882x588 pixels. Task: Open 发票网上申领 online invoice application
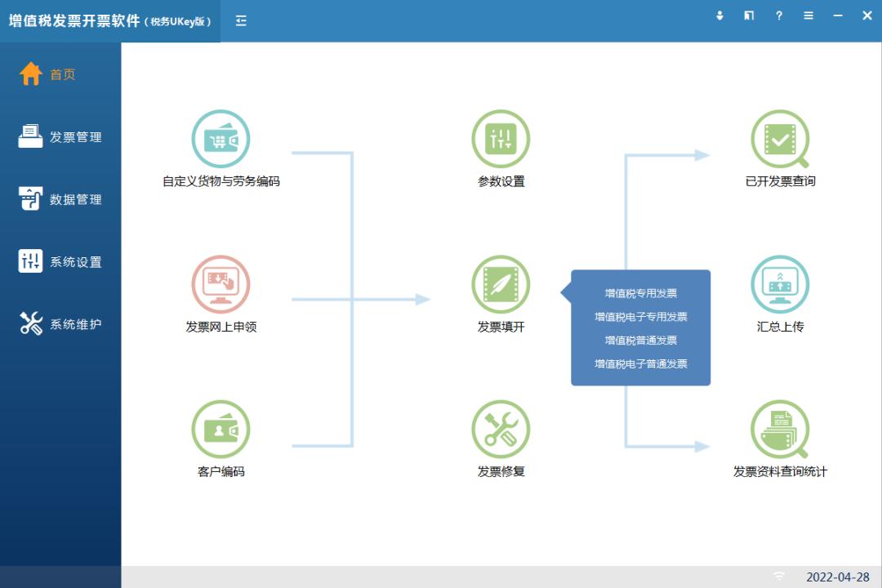point(220,284)
